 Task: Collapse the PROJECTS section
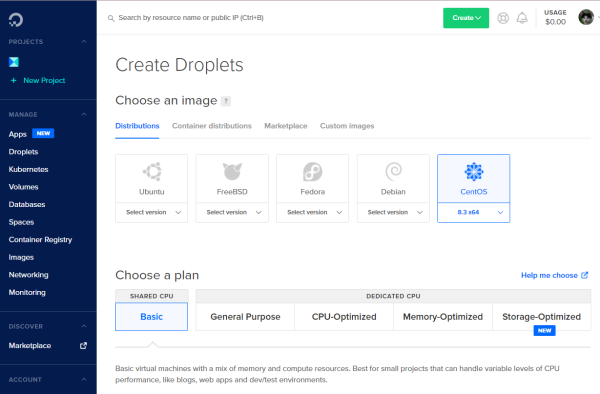tap(84, 41)
